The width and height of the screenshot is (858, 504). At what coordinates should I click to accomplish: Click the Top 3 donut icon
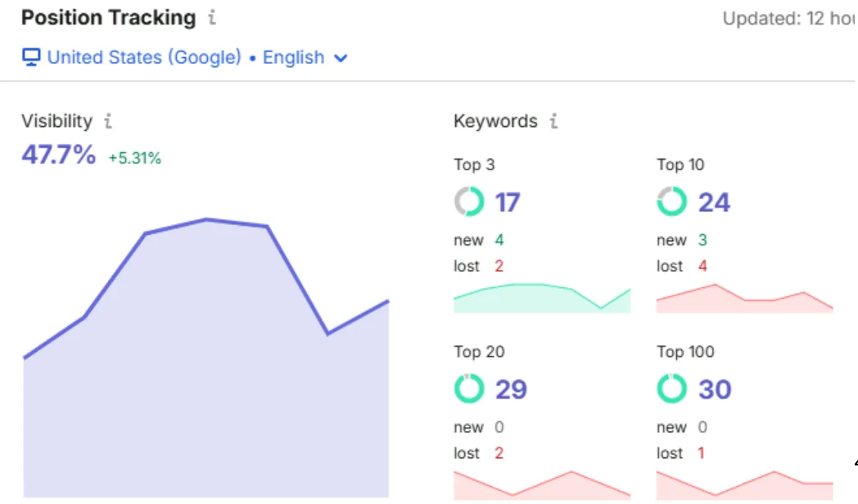pos(469,202)
